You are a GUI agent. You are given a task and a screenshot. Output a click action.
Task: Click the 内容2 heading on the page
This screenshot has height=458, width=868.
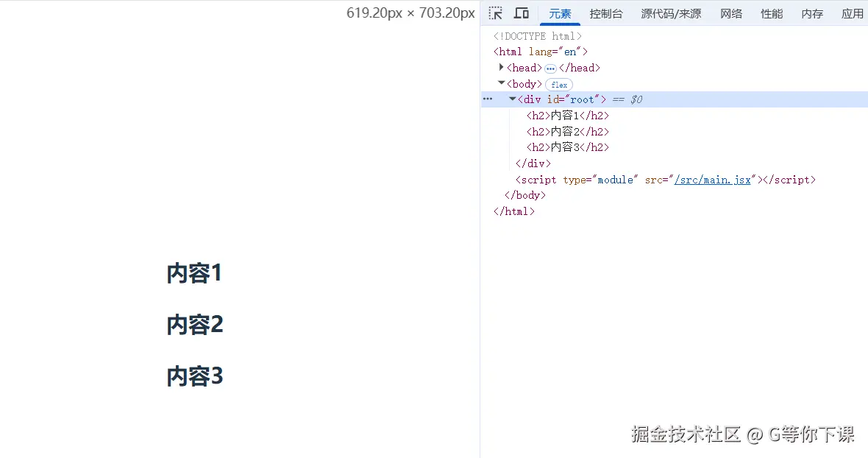[x=195, y=325]
